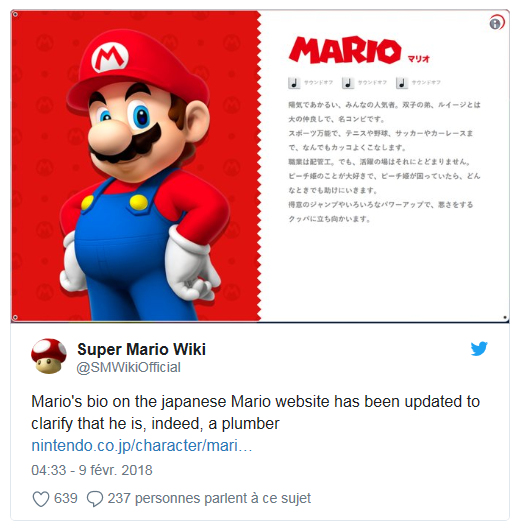This screenshot has height=531, width=521.
Task: Click the Twitter bird logo
Action: click(479, 348)
